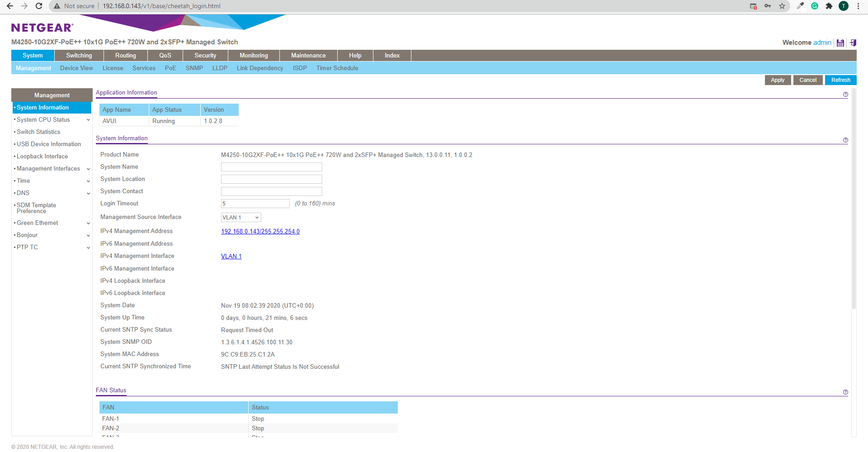
Task: Open Management Source Interface VLAN dropdown
Action: (241, 218)
